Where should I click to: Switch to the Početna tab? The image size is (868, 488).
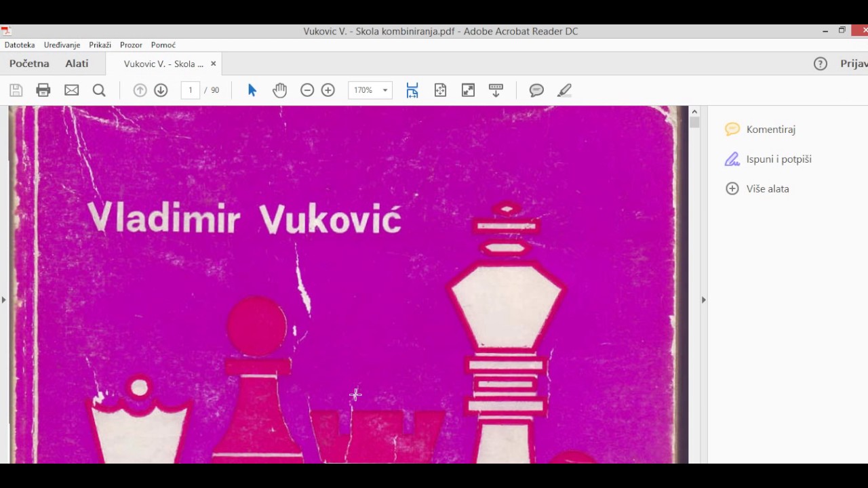[x=29, y=64]
